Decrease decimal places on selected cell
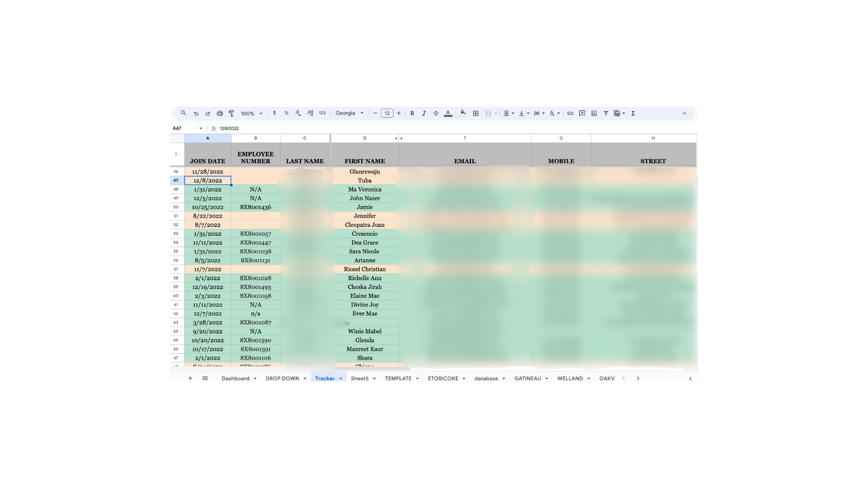 298,113
